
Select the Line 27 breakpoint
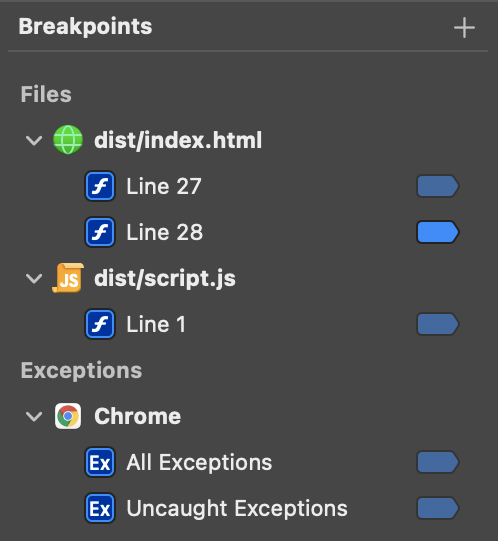tap(164, 186)
